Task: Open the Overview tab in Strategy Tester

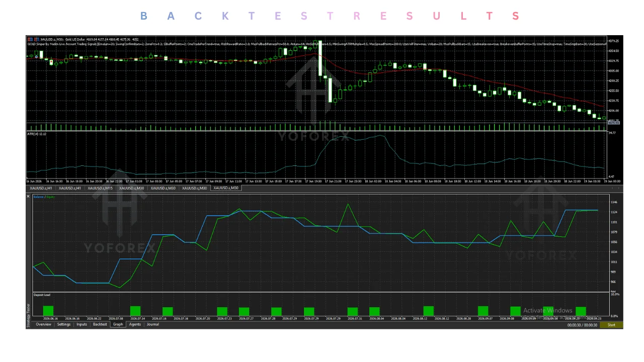Action: (43, 325)
